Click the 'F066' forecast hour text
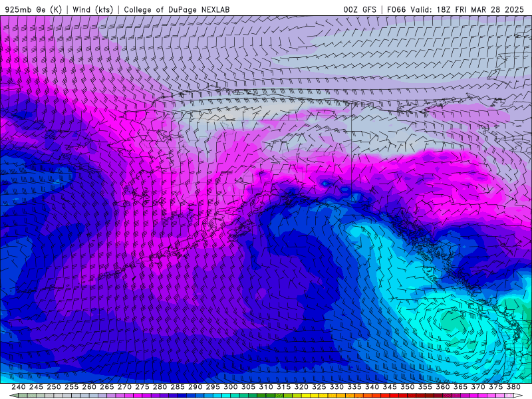Viewport: 532px width, 399px height. coord(396,9)
